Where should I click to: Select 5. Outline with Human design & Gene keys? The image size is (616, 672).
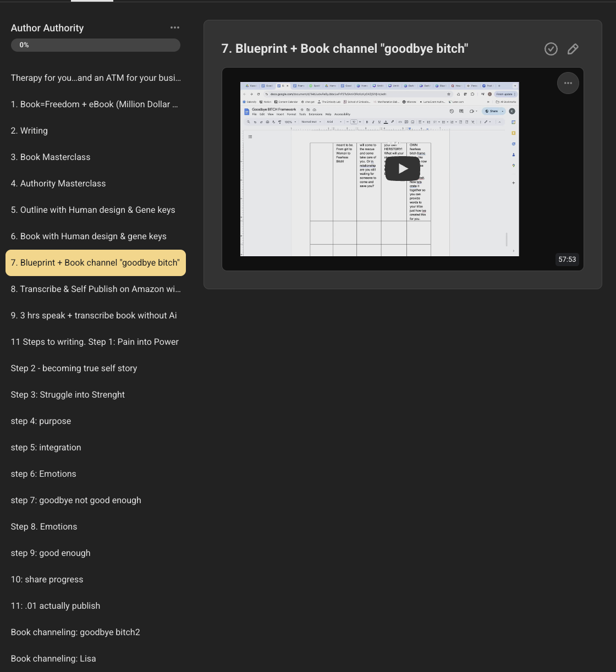tap(96, 210)
